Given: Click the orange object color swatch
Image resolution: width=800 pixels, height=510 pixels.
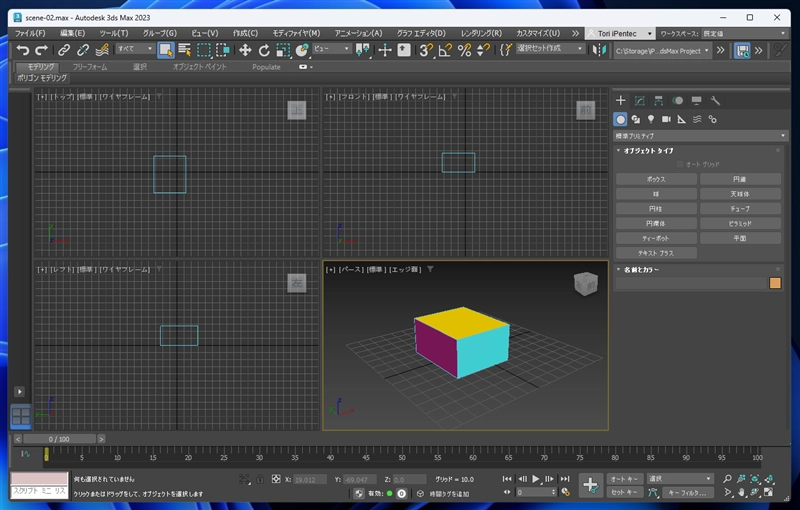Looking at the screenshot, I should [775, 283].
